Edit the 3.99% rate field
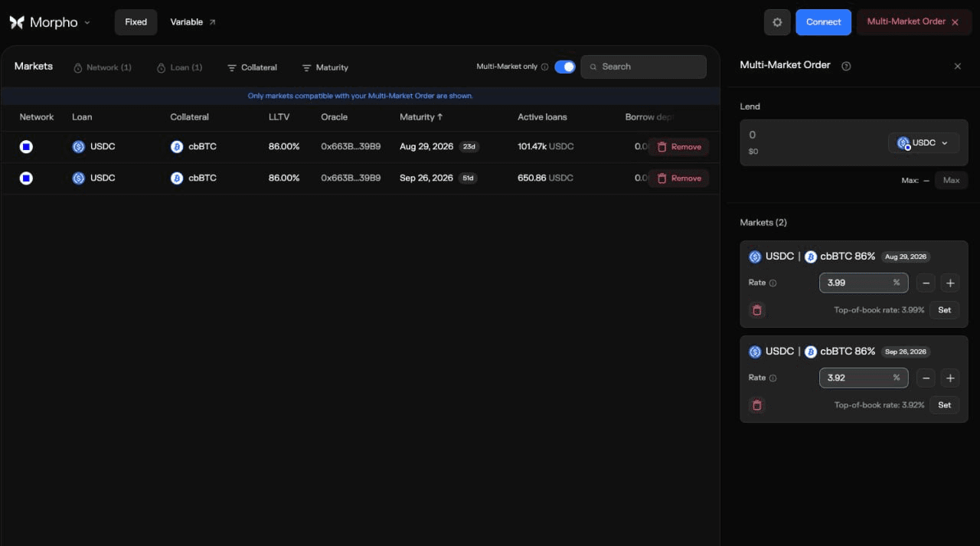The image size is (980, 546). coord(864,283)
